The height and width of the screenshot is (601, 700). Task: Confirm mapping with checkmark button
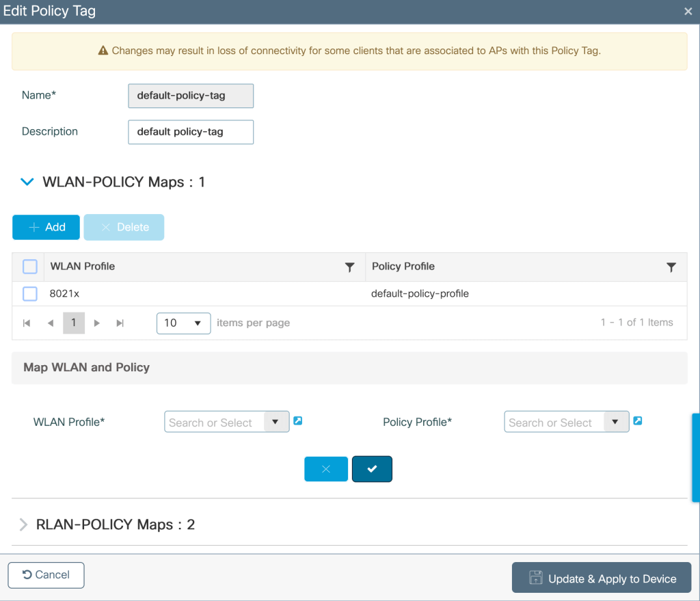click(372, 469)
